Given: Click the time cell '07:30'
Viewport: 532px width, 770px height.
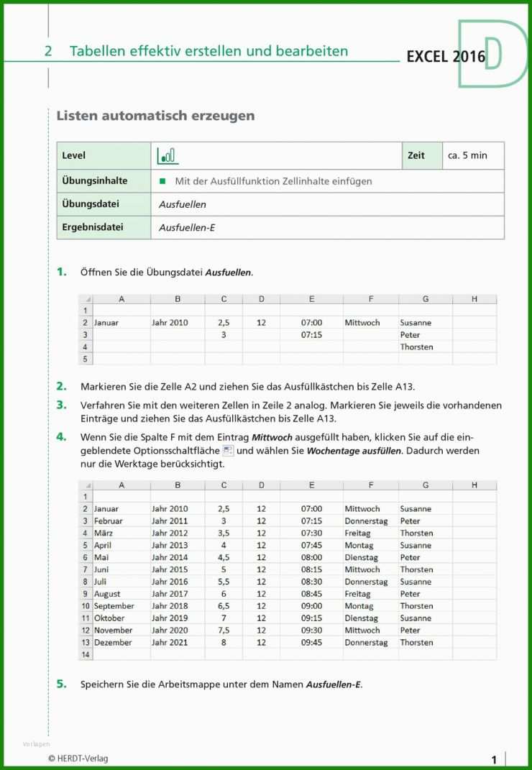Looking at the screenshot, I should 311,533.
